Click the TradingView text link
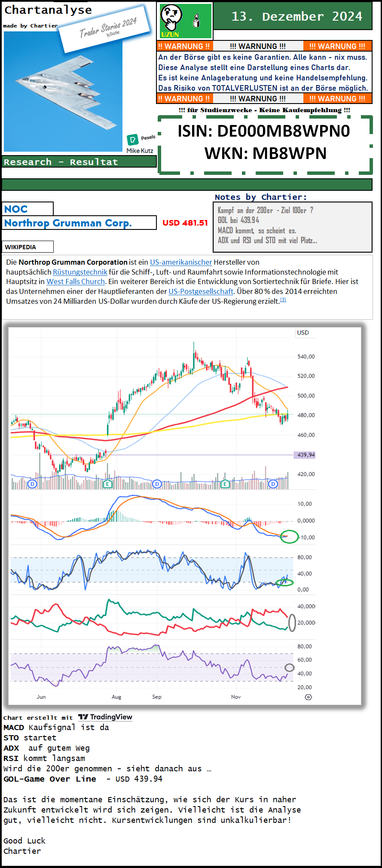The image size is (382, 868). point(111,717)
